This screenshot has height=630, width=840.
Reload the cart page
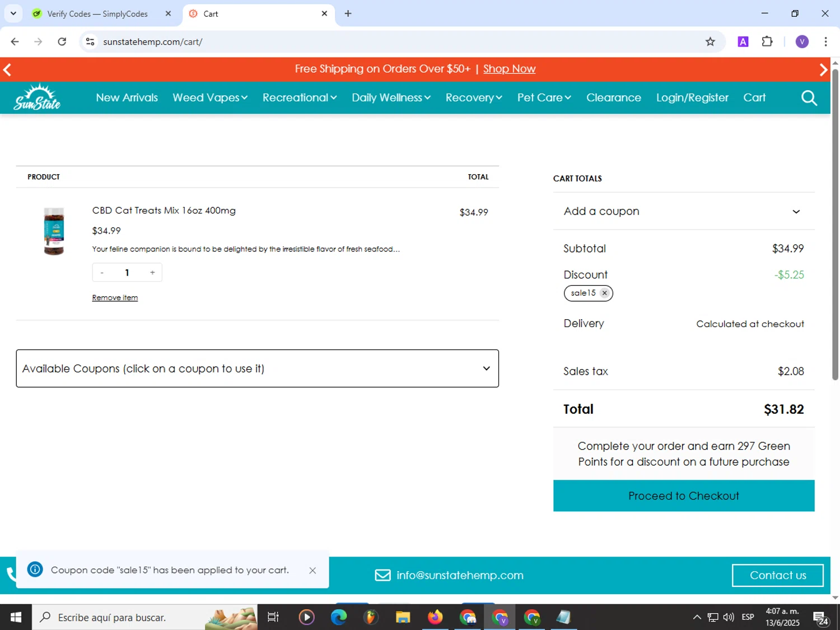coord(62,41)
